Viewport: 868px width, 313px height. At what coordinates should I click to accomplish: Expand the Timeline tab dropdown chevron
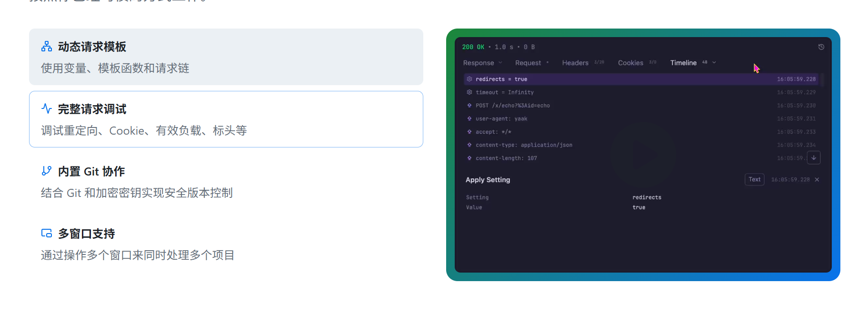click(x=714, y=63)
